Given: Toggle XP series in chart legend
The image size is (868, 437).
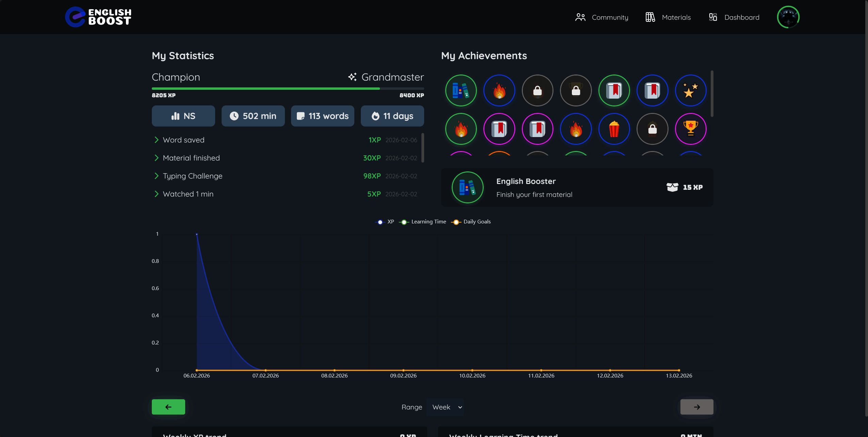Looking at the screenshot, I should [385, 222].
